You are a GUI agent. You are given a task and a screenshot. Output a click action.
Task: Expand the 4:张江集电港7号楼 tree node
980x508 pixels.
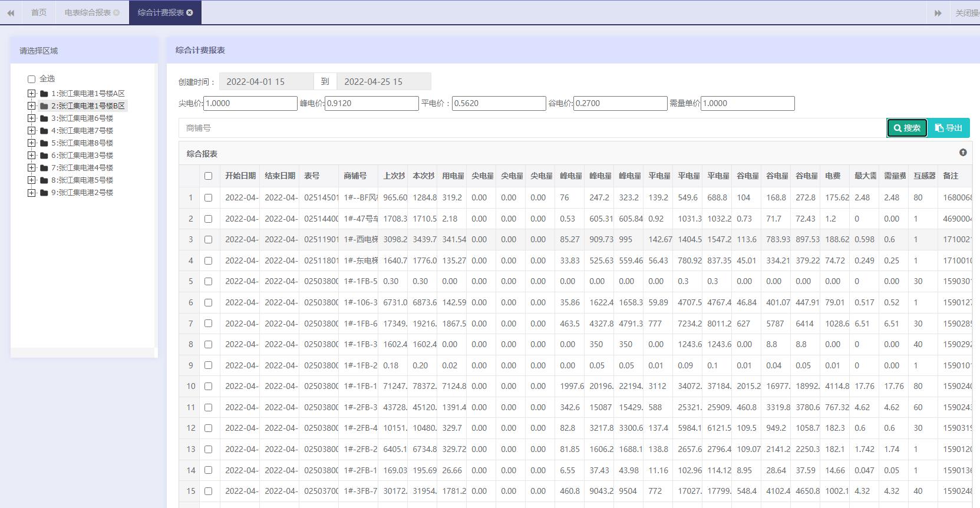pyautogui.click(x=32, y=131)
